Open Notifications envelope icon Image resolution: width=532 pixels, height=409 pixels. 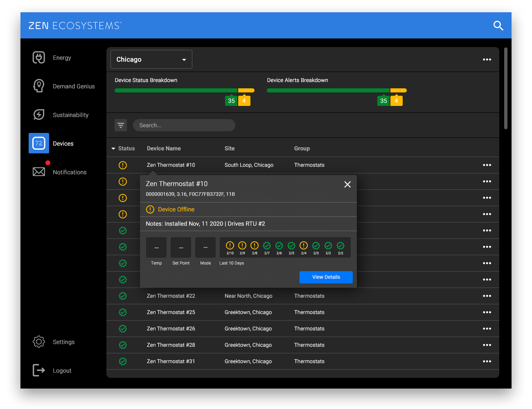click(39, 172)
